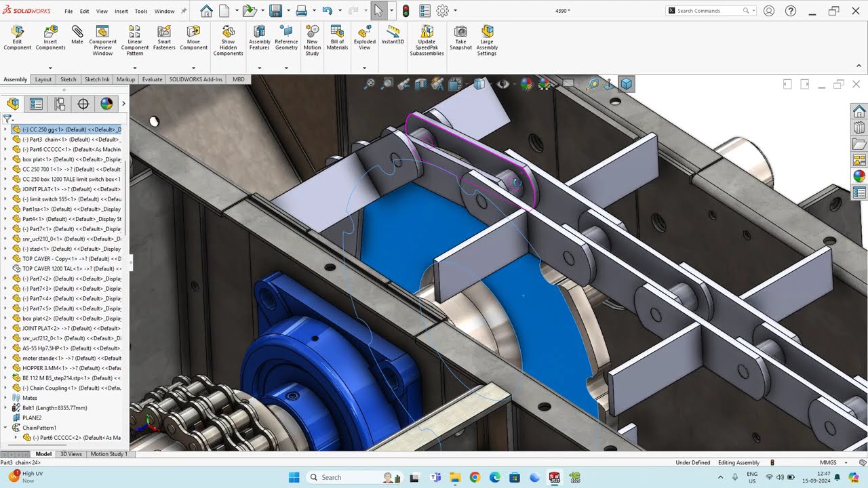The height and width of the screenshot is (488, 868).
Task: Select PLANE2 in the feature tree
Action: point(32,418)
